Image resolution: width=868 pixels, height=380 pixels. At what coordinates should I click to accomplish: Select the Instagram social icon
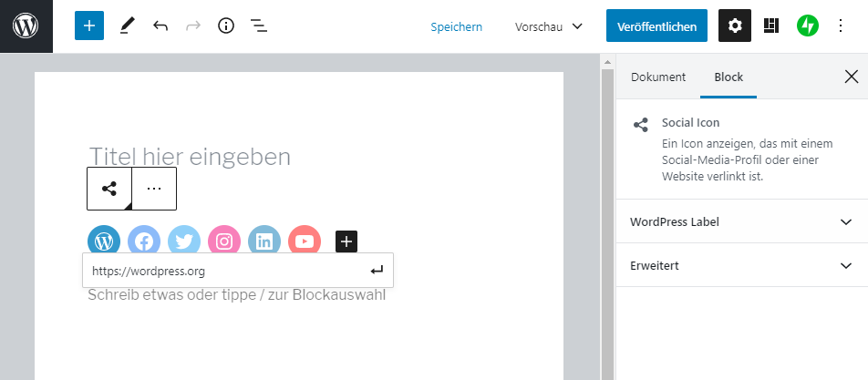pos(224,240)
